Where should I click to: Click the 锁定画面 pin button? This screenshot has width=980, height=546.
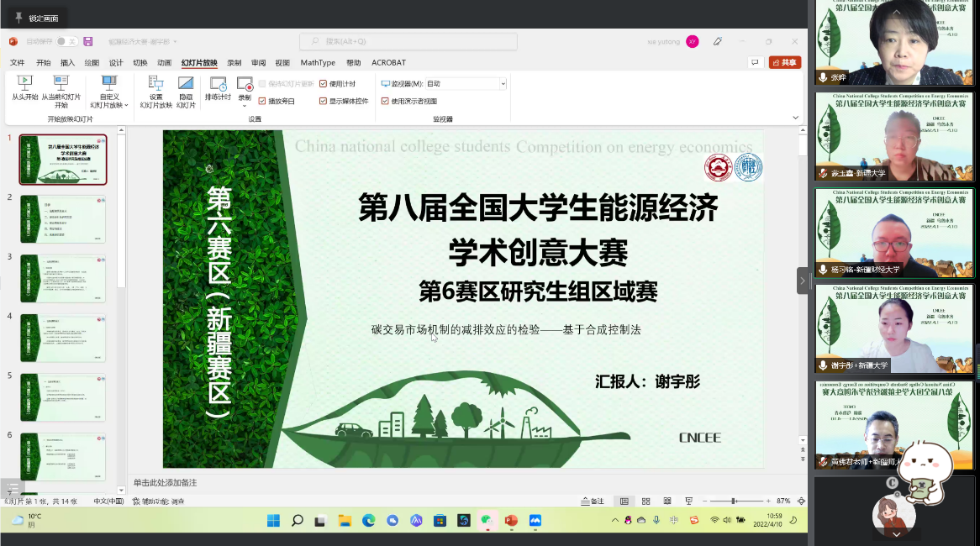pos(36,18)
